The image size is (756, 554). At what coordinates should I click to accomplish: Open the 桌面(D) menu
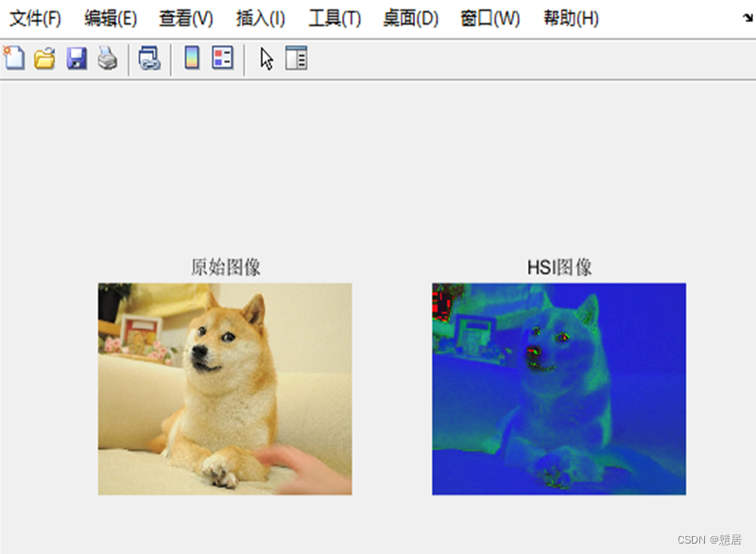(x=411, y=19)
